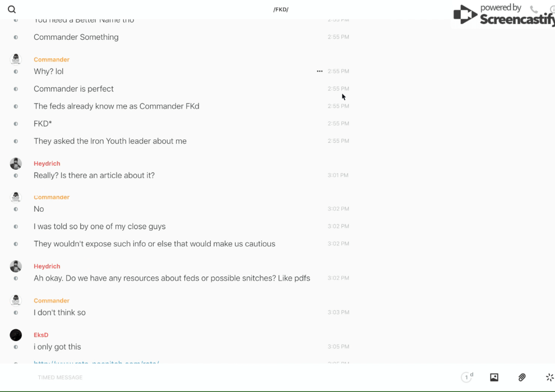
Task: Click the picture upload icon
Action: 494,377
